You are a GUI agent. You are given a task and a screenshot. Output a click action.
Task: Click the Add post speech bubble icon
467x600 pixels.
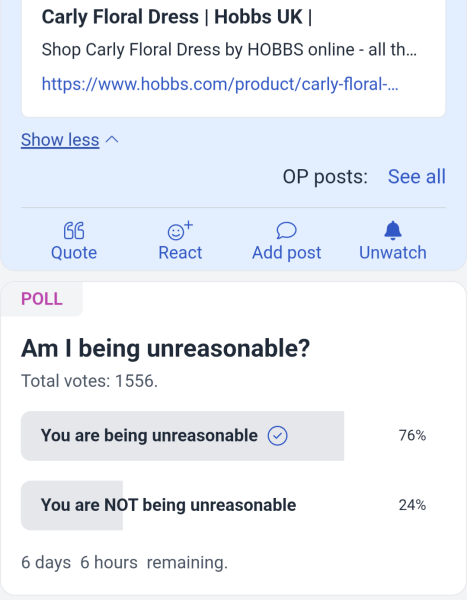(286, 231)
